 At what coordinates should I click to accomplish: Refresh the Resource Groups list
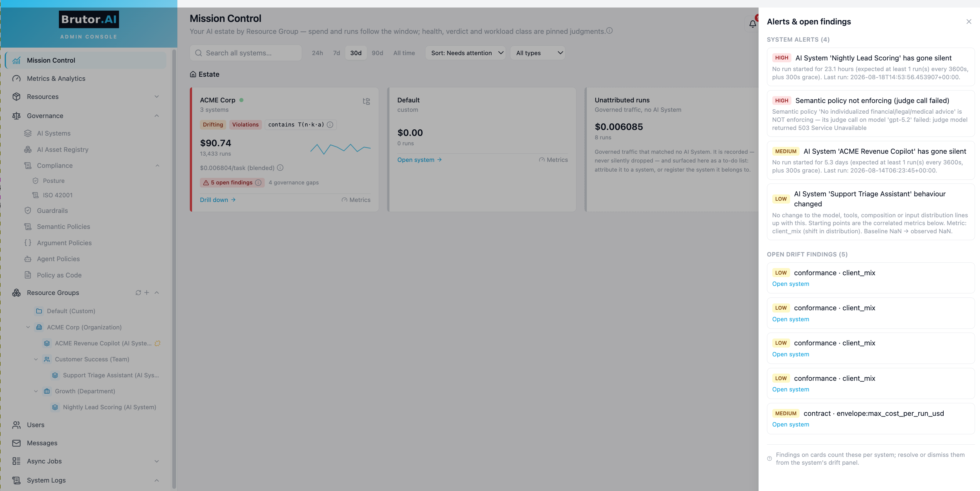click(x=138, y=292)
